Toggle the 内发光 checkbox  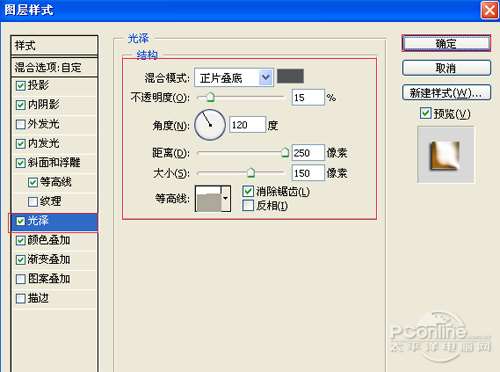21,144
